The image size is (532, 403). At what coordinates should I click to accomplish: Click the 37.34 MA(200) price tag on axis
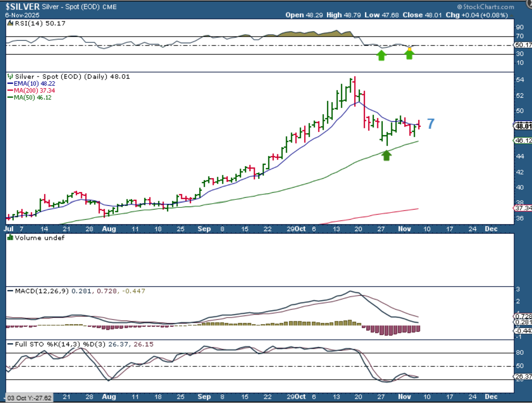[x=523, y=208]
